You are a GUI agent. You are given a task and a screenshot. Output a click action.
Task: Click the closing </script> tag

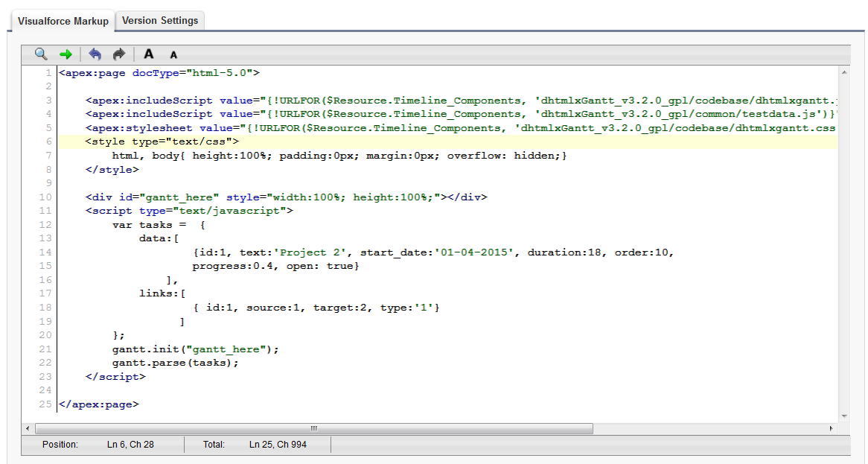pos(115,377)
